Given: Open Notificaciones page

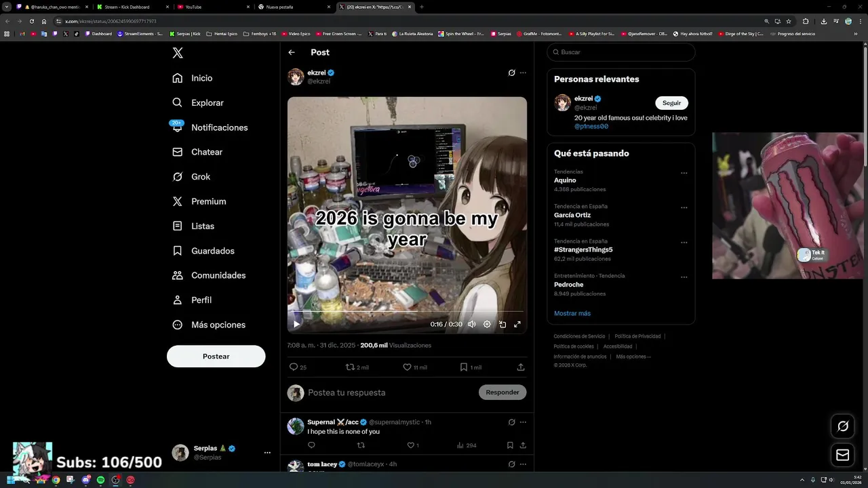Looking at the screenshot, I should (210, 127).
